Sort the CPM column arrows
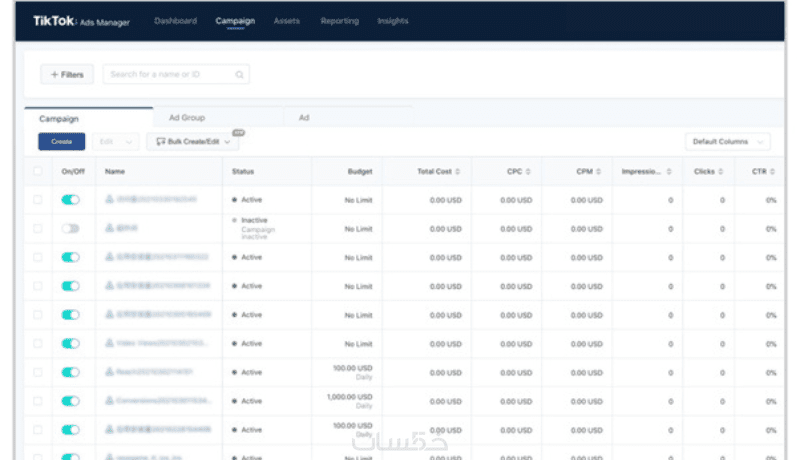 (x=598, y=171)
